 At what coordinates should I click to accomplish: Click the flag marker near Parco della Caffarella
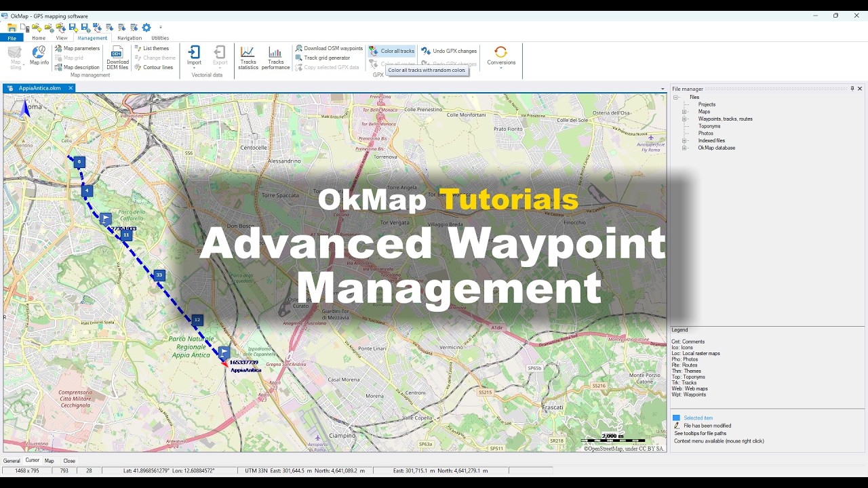[106, 218]
